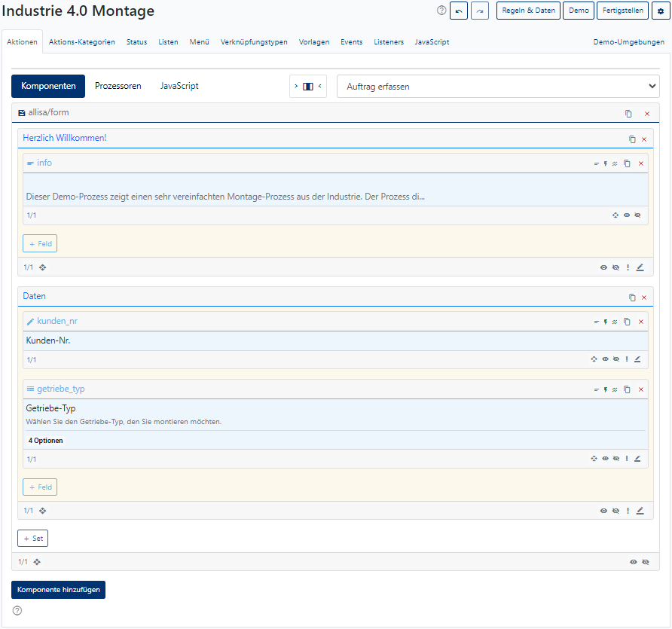
Task: Toggle visible eye in Daten set footer
Action: point(603,511)
